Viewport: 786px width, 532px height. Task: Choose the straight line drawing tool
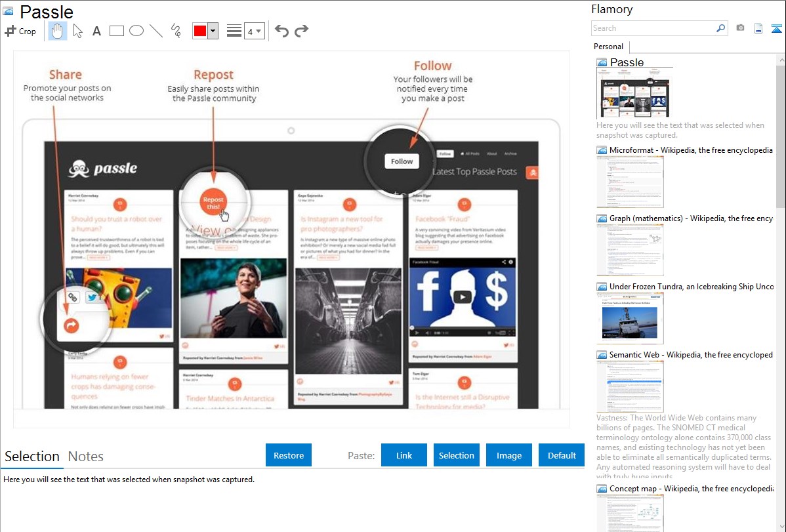pyautogui.click(x=156, y=31)
